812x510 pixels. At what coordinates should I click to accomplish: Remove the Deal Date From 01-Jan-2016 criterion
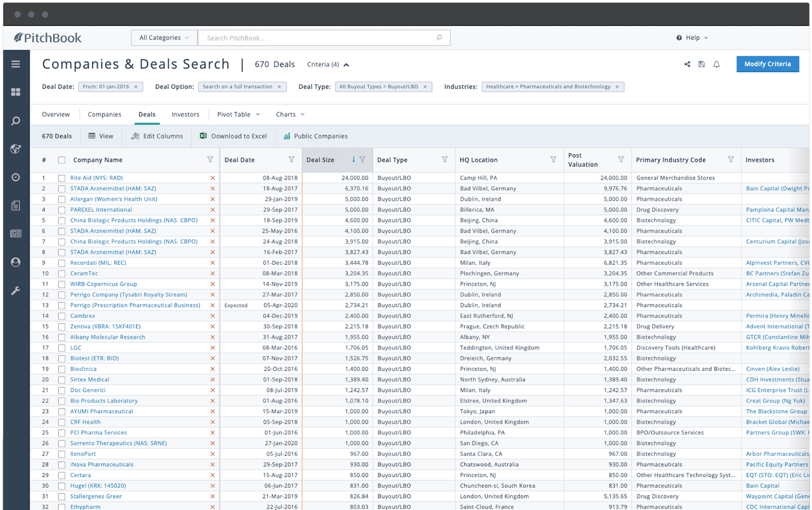pos(136,87)
